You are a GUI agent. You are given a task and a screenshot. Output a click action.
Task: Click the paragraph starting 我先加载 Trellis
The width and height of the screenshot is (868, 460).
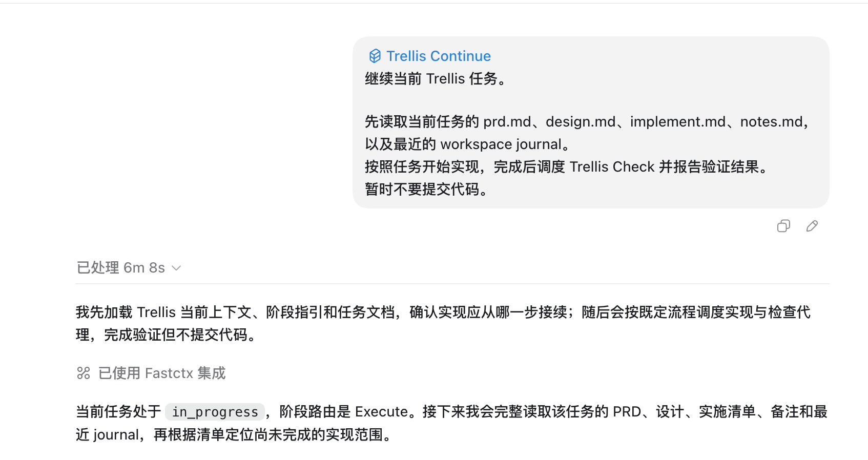pos(443,323)
